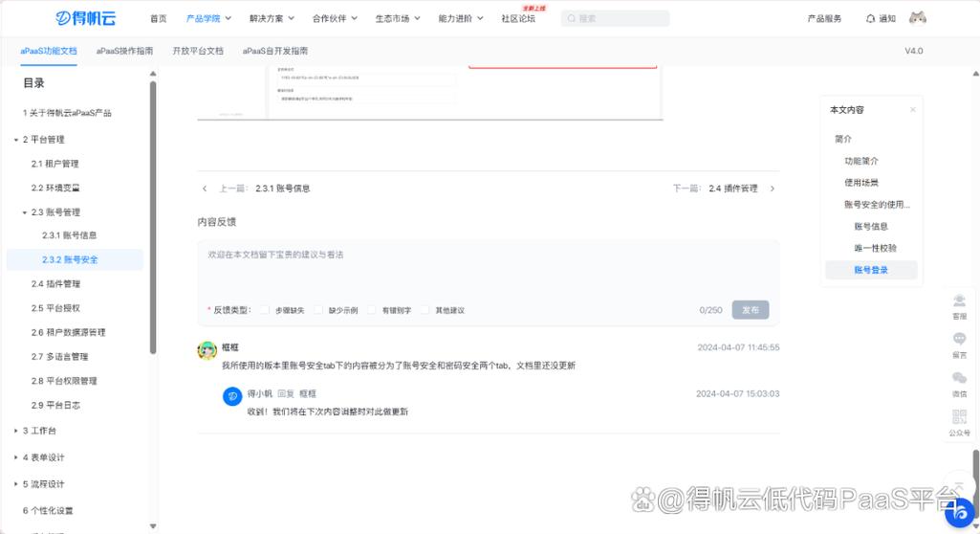The image size is (980, 534).
Task: Open 2.7 多语言管理 in directory
Action: pyautogui.click(x=60, y=357)
